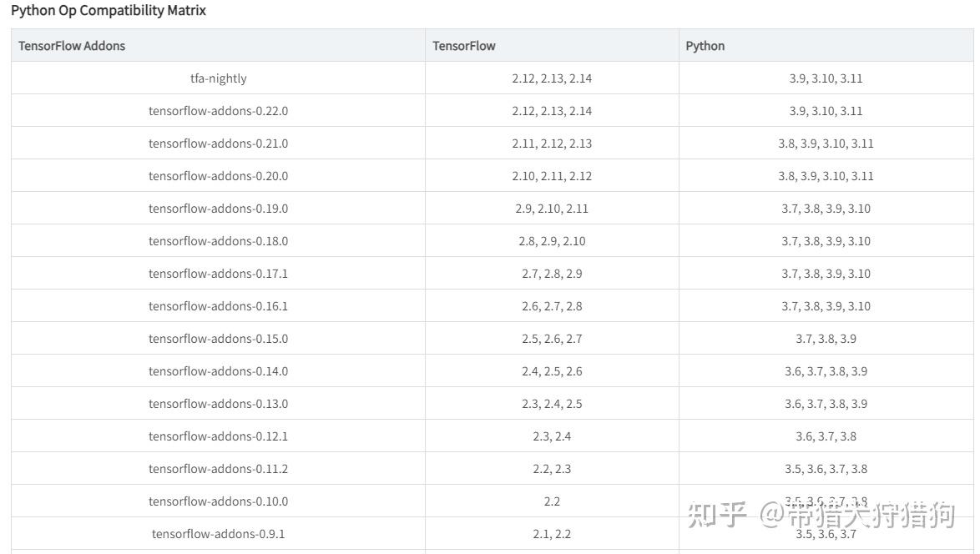Screen dimensions: 980x554
Task: Click the TensorFlow column header
Action: click(463, 46)
